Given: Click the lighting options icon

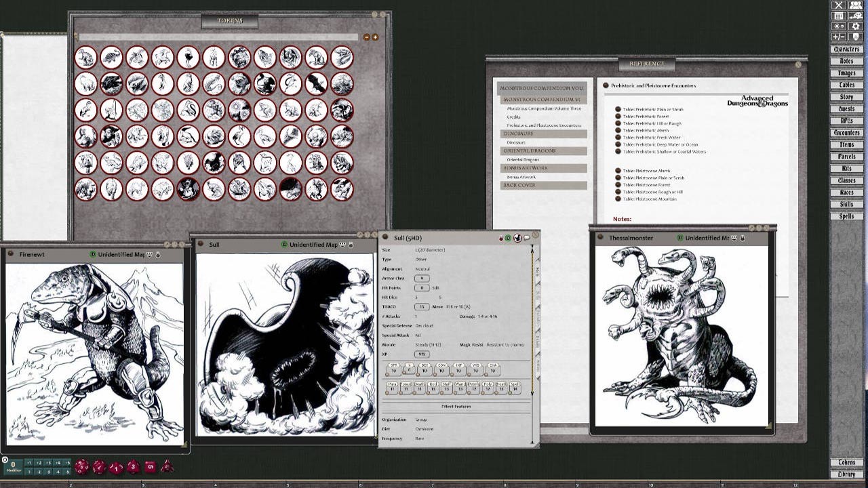Looking at the screenshot, I should (x=839, y=26).
